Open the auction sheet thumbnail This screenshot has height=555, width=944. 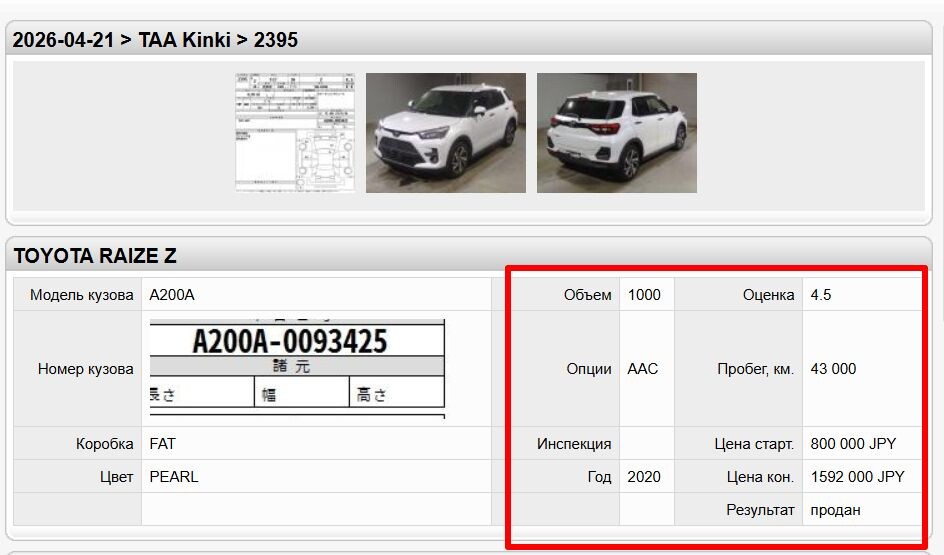(295, 133)
